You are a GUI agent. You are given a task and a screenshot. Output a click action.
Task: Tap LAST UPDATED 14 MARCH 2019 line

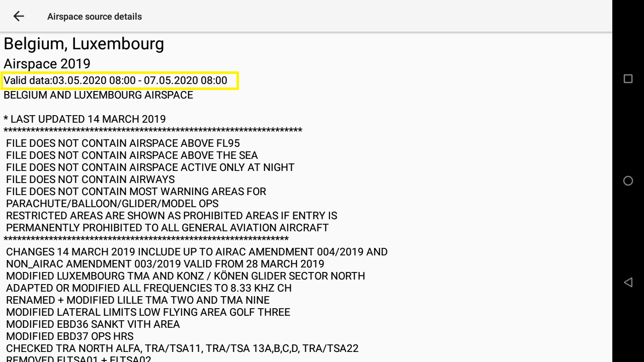click(x=85, y=119)
